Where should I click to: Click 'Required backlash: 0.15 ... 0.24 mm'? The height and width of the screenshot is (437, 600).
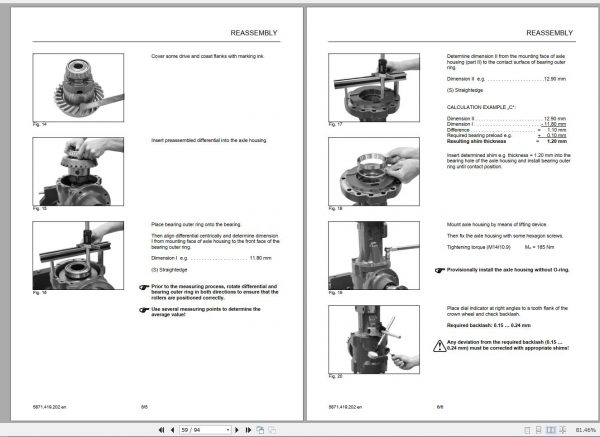click(489, 325)
